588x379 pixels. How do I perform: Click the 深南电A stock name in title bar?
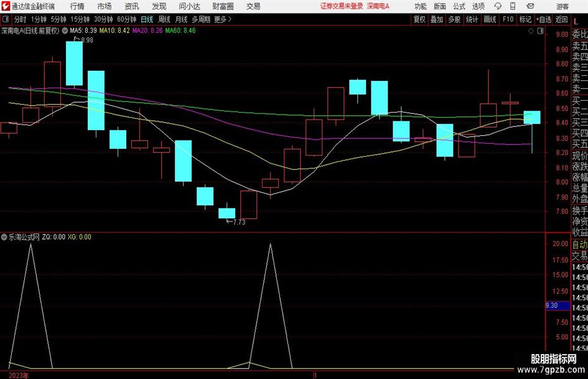(378, 6)
